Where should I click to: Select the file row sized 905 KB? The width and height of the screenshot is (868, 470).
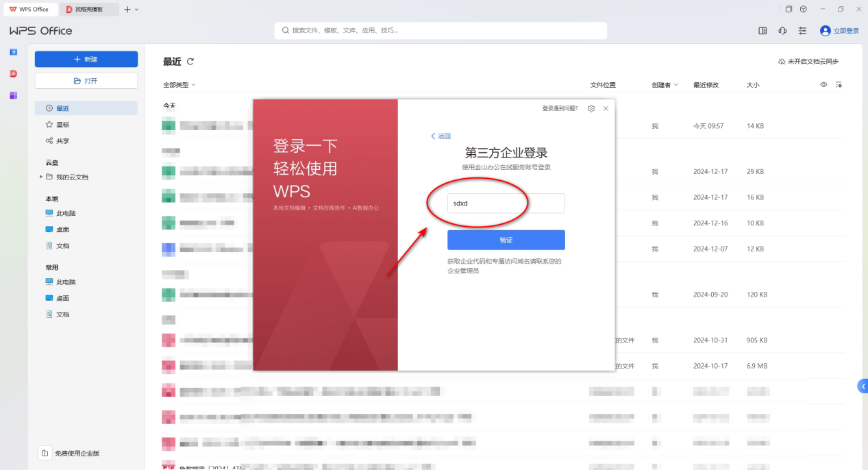click(503, 340)
